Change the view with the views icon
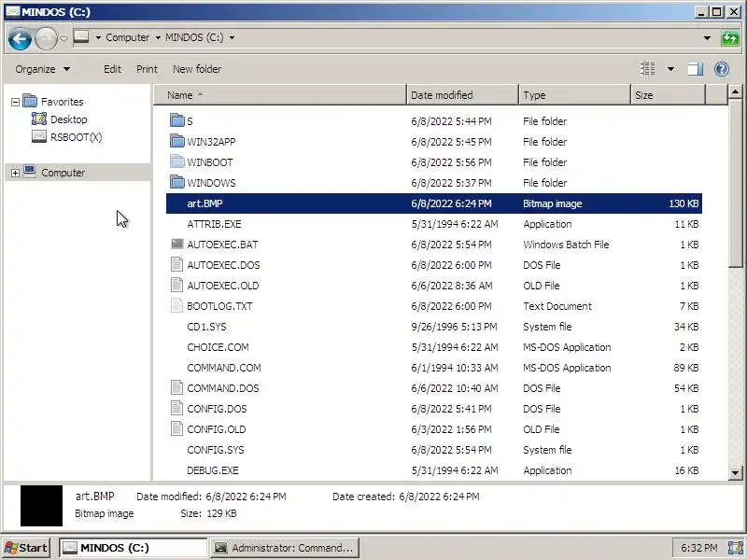This screenshot has height=560, width=747. 647,69
